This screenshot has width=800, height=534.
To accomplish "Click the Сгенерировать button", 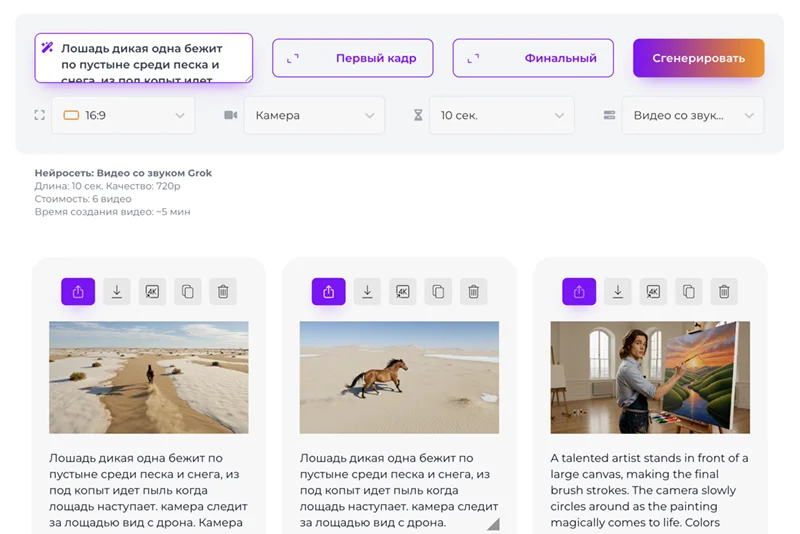I will (x=698, y=58).
